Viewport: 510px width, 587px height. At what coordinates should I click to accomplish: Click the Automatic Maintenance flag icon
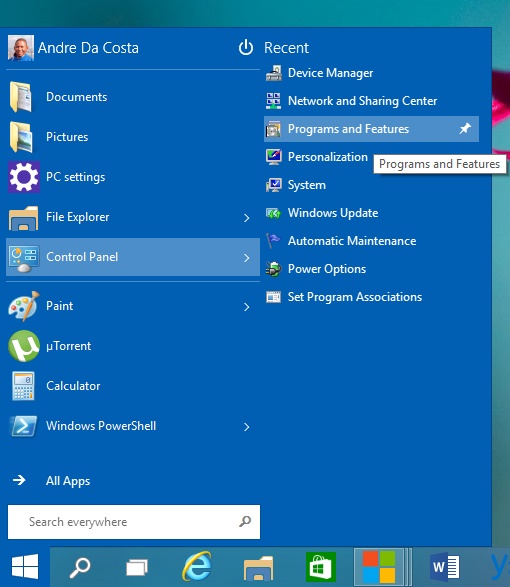click(273, 241)
